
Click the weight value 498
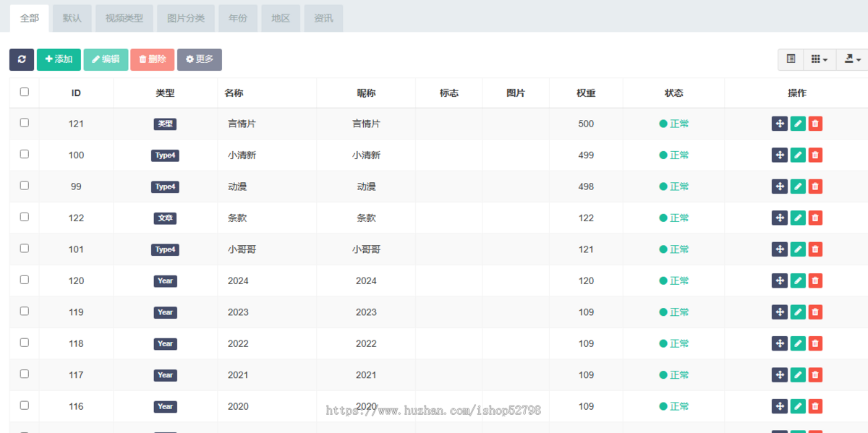point(586,187)
